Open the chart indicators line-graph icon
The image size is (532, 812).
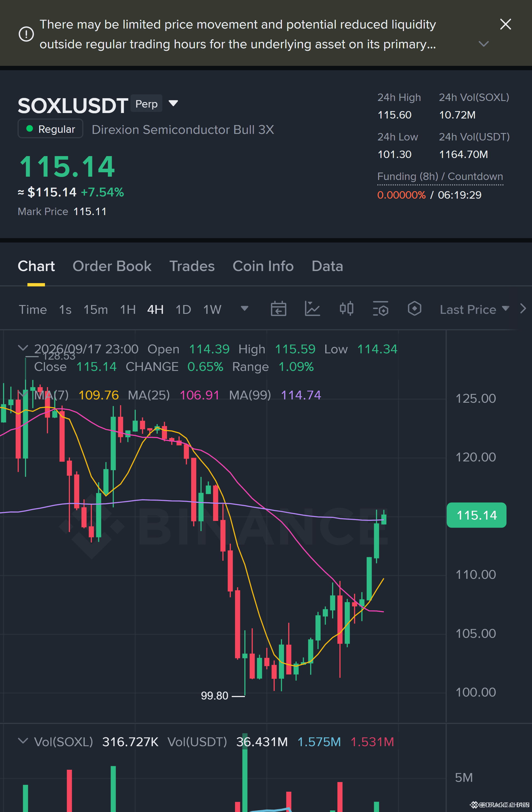tap(312, 309)
